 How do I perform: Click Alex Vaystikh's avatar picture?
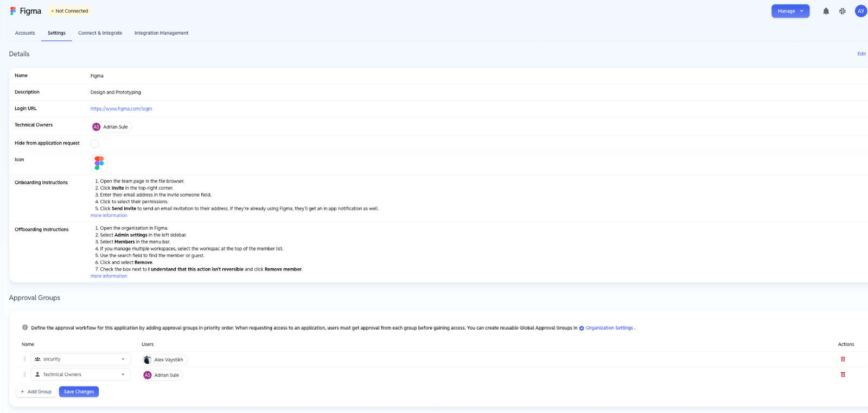pos(147,359)
